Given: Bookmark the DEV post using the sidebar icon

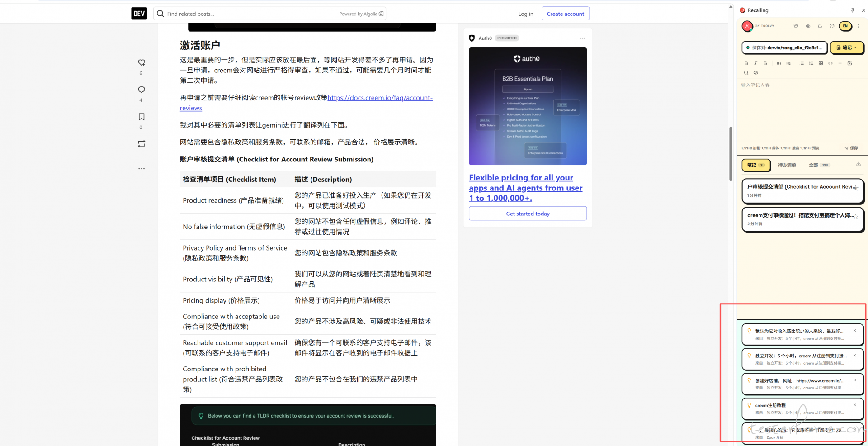Looking at the screenshot, I should click(x=142, y=117).
